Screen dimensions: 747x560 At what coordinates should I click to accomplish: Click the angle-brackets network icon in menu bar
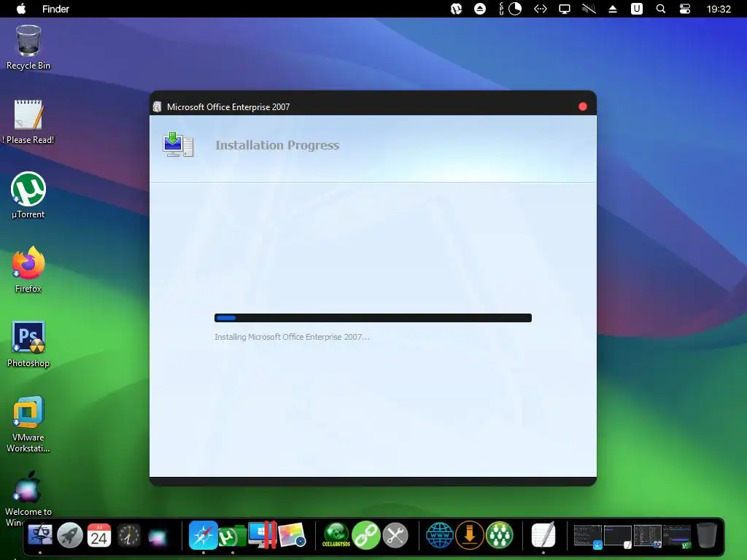(x=541, y=9)
